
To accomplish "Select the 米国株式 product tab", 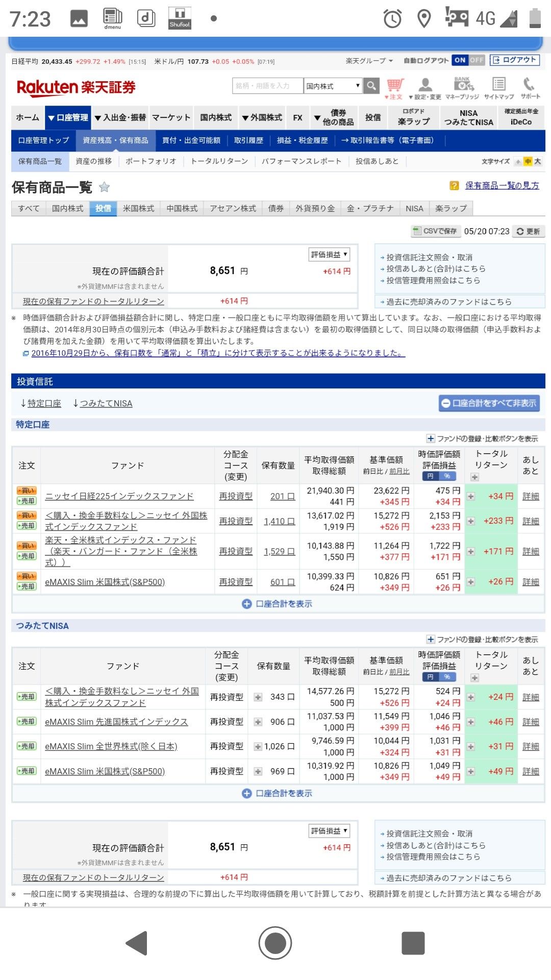I will point(138,208).
